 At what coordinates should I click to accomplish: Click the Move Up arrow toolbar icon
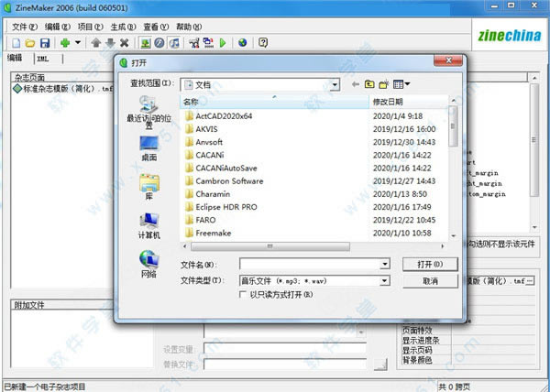[x=95, y=43]
